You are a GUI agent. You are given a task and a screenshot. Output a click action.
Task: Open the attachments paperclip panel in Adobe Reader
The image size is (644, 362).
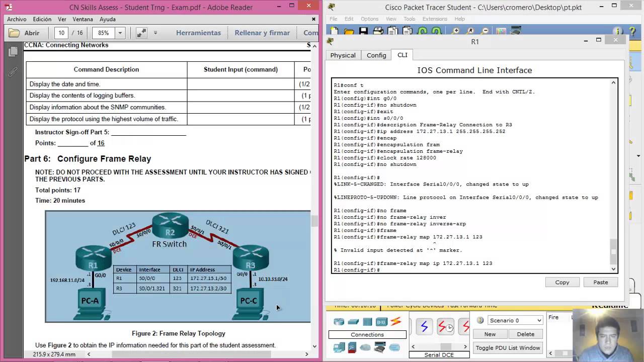[13, 73]
